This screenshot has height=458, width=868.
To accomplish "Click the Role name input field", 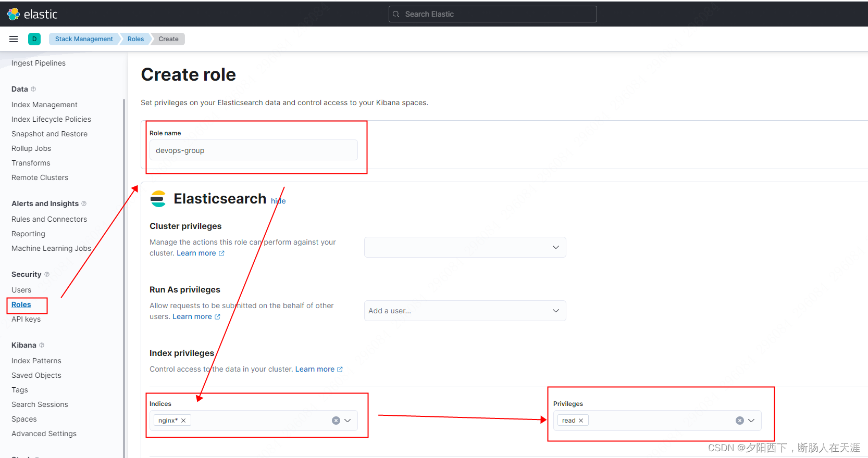I will (x=254, y=150).
